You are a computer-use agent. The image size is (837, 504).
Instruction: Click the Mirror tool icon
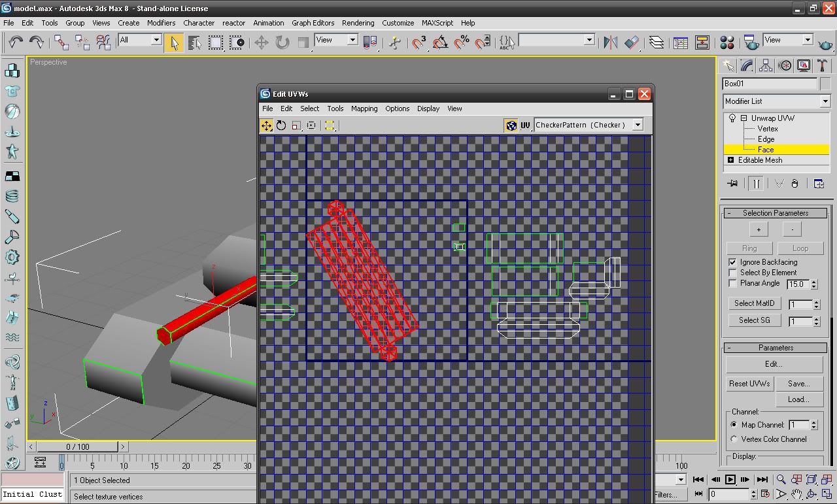tap(610, 42)
